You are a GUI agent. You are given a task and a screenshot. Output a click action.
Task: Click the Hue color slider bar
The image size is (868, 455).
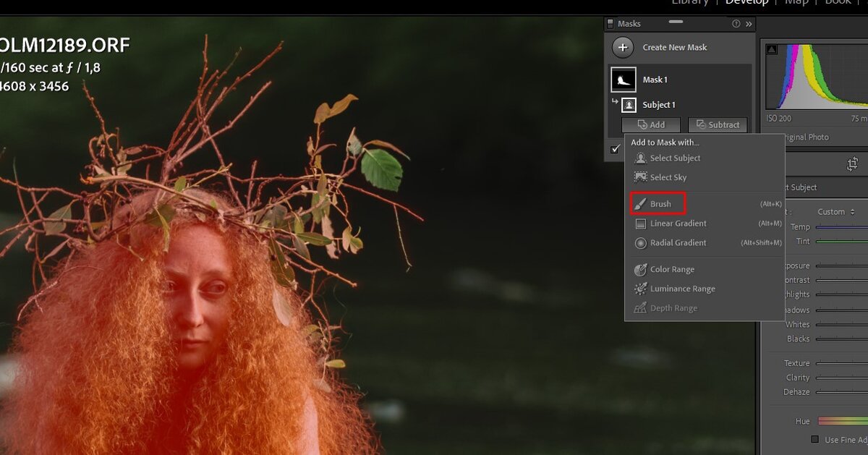click(843, 421)
